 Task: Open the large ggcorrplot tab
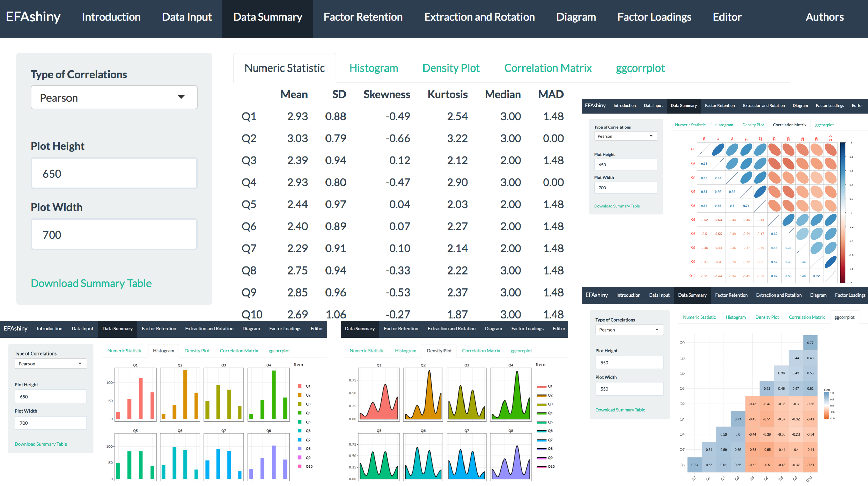tap(640, 68)
